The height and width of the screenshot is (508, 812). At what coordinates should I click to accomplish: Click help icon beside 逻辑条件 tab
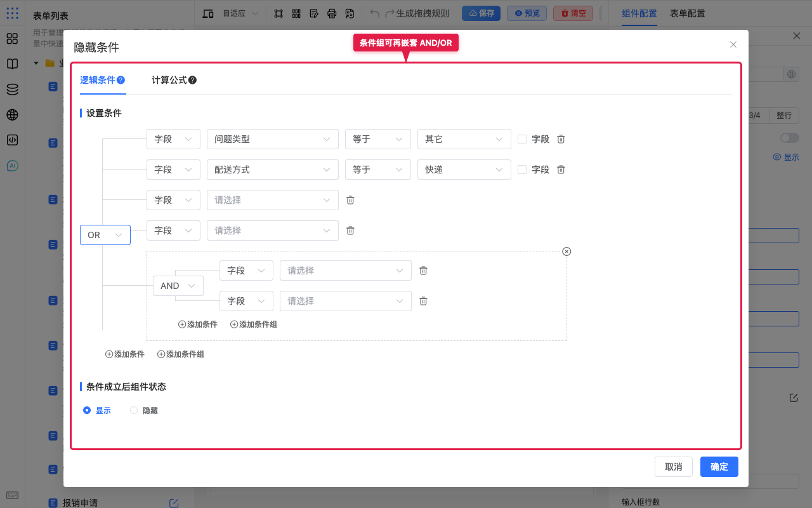(x=121, y=80)
